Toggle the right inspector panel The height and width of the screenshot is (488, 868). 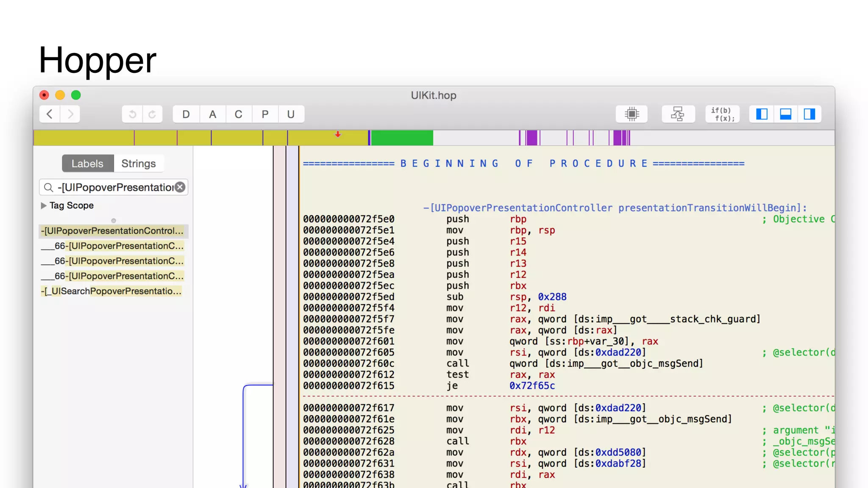(809, 114)
